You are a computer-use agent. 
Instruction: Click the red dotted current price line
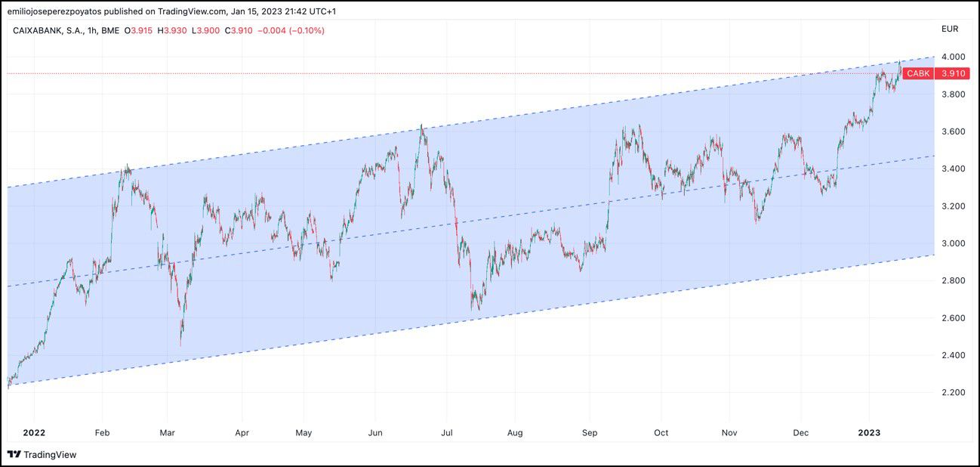453,73
